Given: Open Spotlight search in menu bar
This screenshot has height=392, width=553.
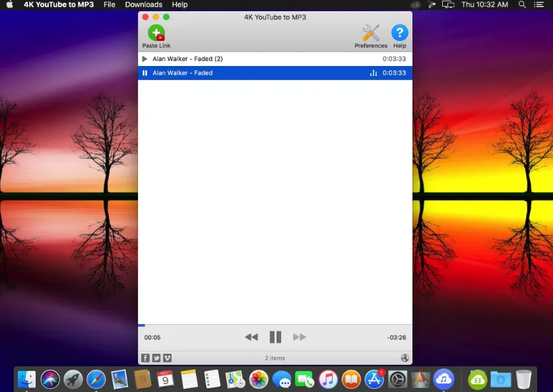Looking at the screenshot, I should [x=522, y=5].
